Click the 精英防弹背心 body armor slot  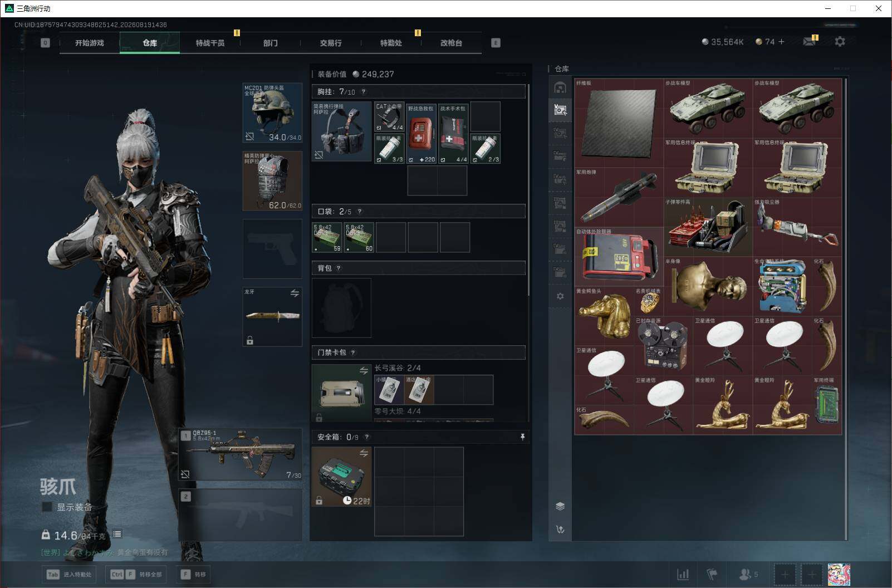coord(273,181)
